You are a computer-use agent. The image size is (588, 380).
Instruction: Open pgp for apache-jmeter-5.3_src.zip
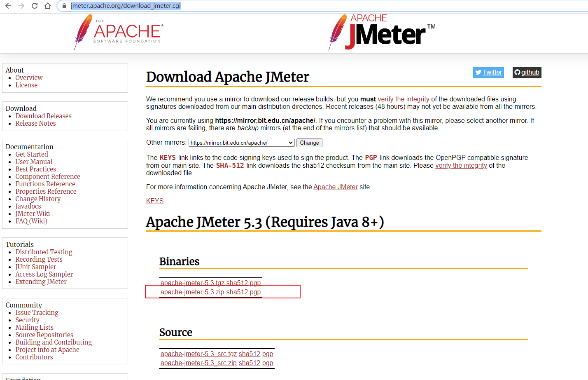268,363
